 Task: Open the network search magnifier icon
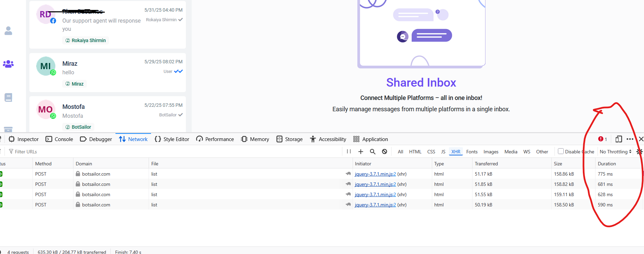pyautogui.click(x=372, y=152)
